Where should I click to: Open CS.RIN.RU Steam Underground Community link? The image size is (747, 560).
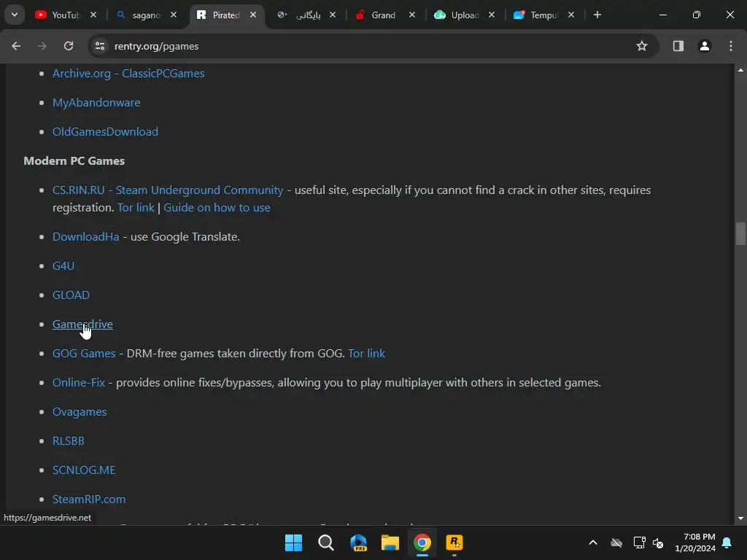point(168,190)
